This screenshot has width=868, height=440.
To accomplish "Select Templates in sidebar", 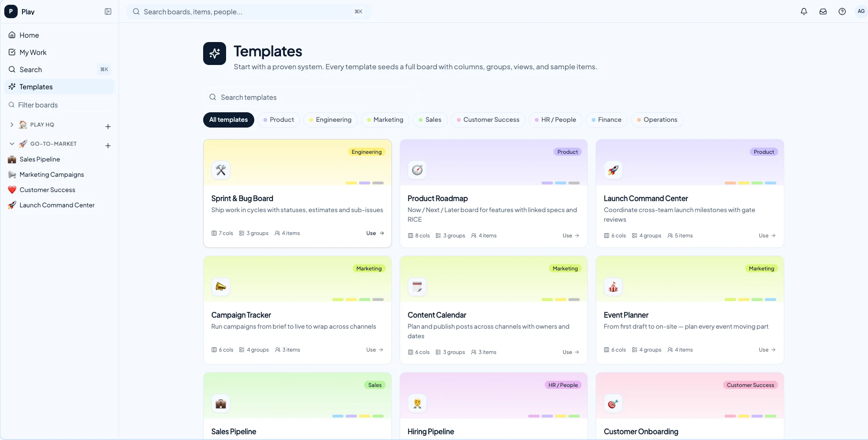I will pos(60,86).
